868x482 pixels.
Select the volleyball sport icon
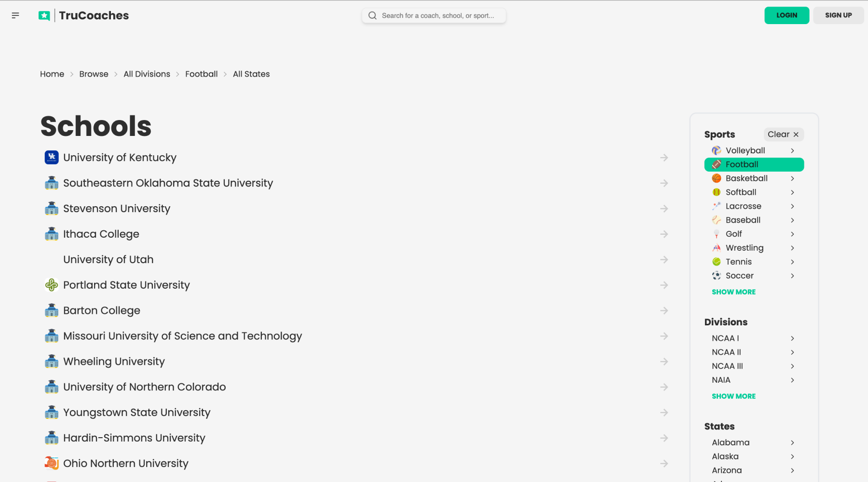[716, 150]
